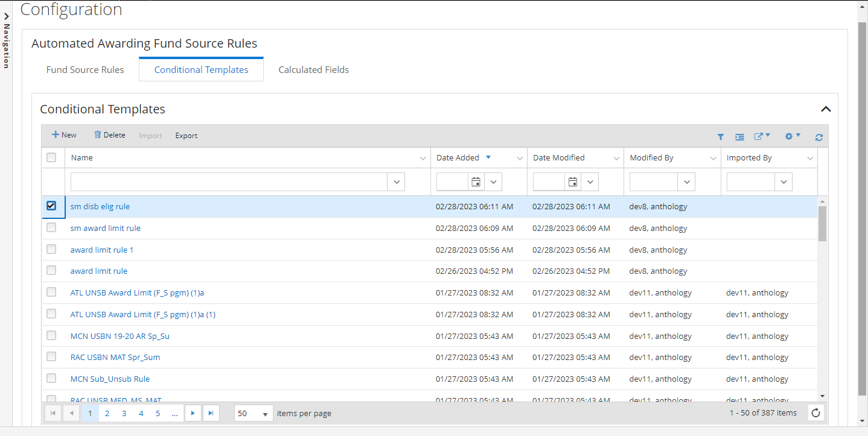868x436 pixels.
Task: Click the Name filter text field
Action: (x=230, y=182)
